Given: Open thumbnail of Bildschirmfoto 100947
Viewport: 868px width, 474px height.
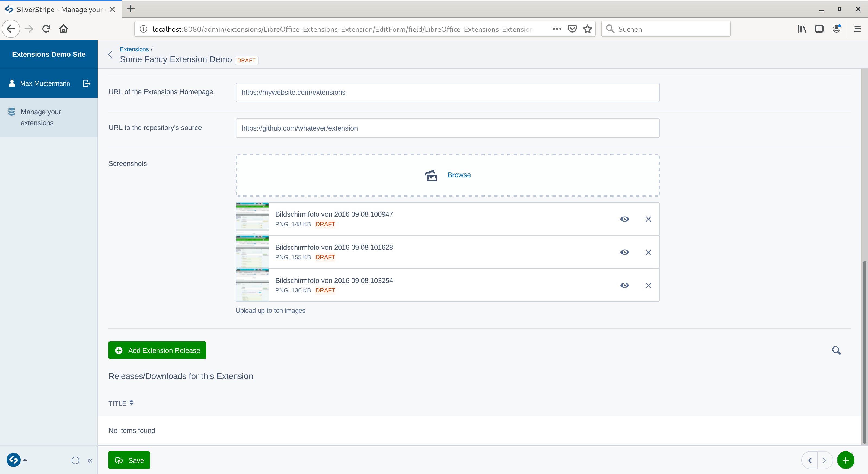Looking at the screenshot, I should click(x=252, y=219).
